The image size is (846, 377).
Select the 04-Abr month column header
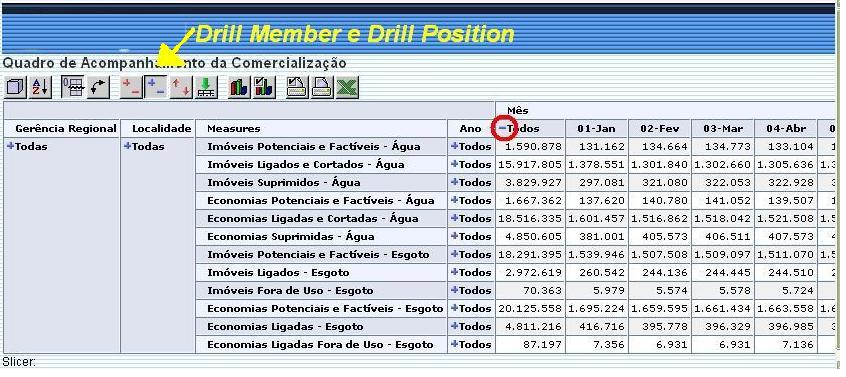[x=786, y=128]
